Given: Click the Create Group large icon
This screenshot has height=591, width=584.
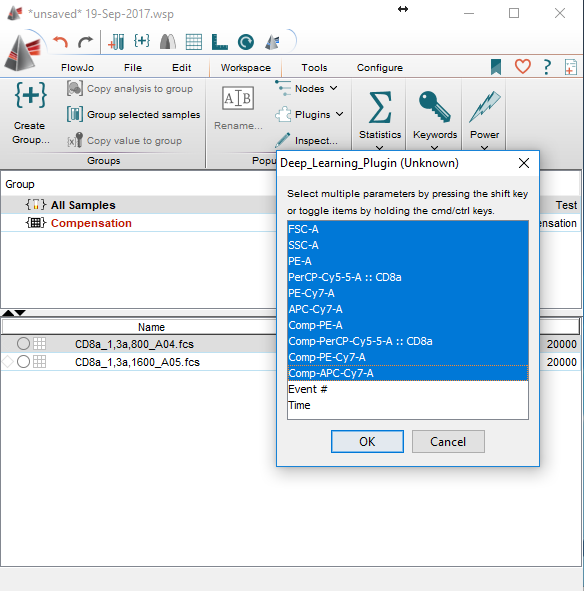Looking at the screenshot, I should [x=31, y=112].
